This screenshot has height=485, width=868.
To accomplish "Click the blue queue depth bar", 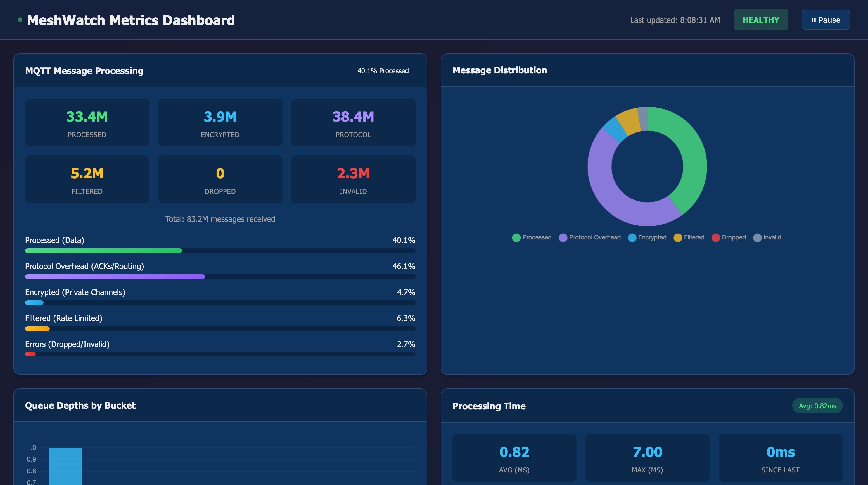I will coord(65,467).
